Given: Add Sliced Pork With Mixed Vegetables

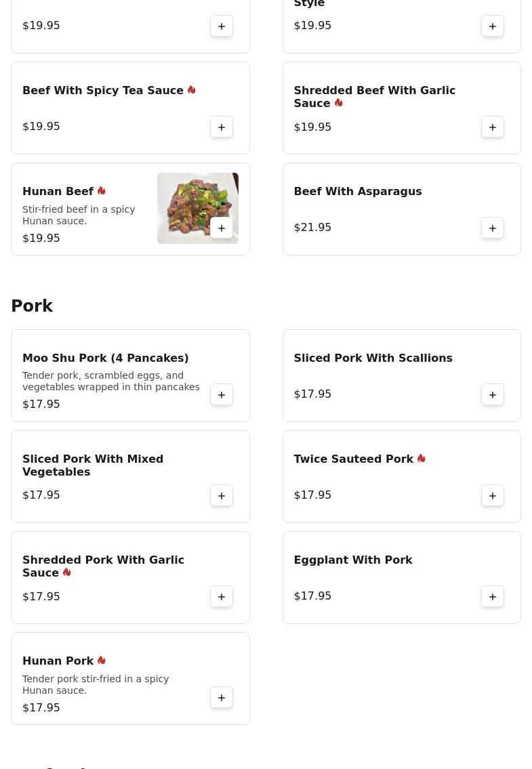Looking at the screenshot, I should click(222, 496).
